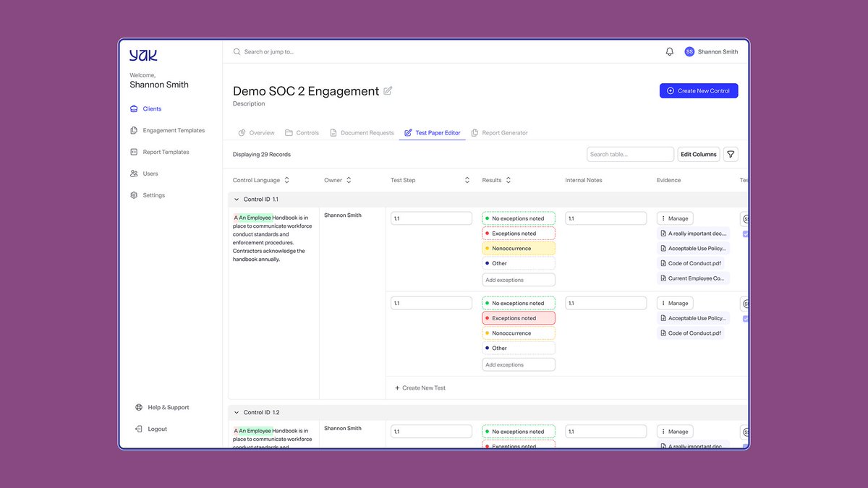Open Engagement Templates from its sidebar icon
The width and height of the screenshot is (868, 488).
[x=134, y=131]
